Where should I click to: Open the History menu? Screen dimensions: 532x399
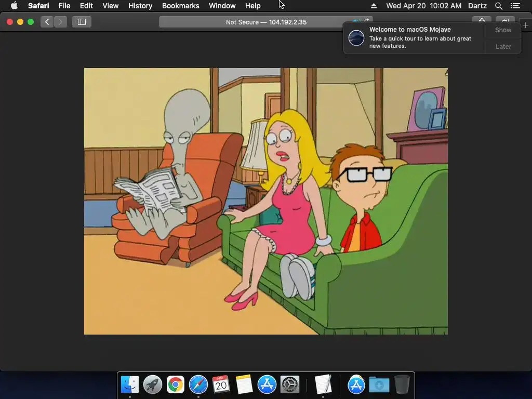tap(140, 6)
